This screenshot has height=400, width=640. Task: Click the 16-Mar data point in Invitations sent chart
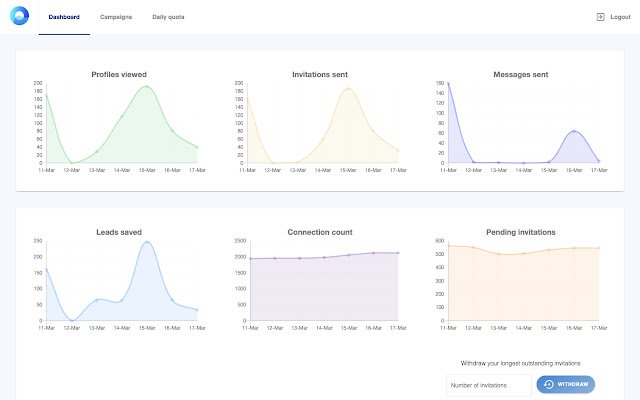pyautogui.click(x=373, y=131)
